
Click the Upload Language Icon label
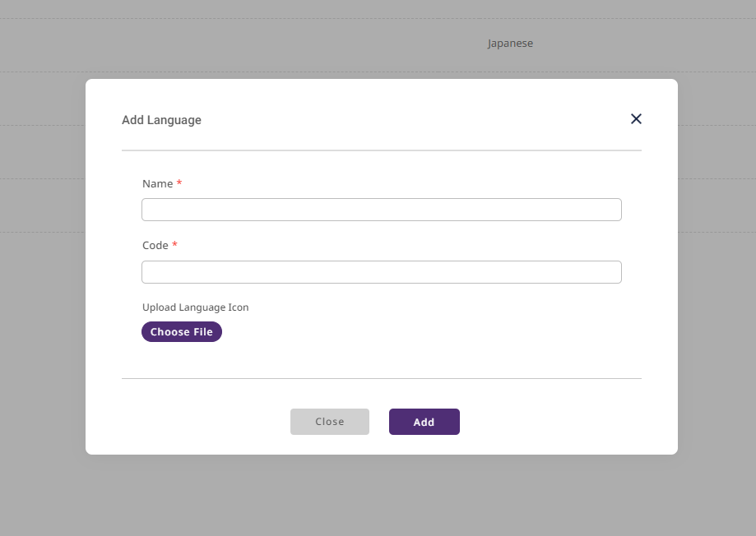pos(195,307)
